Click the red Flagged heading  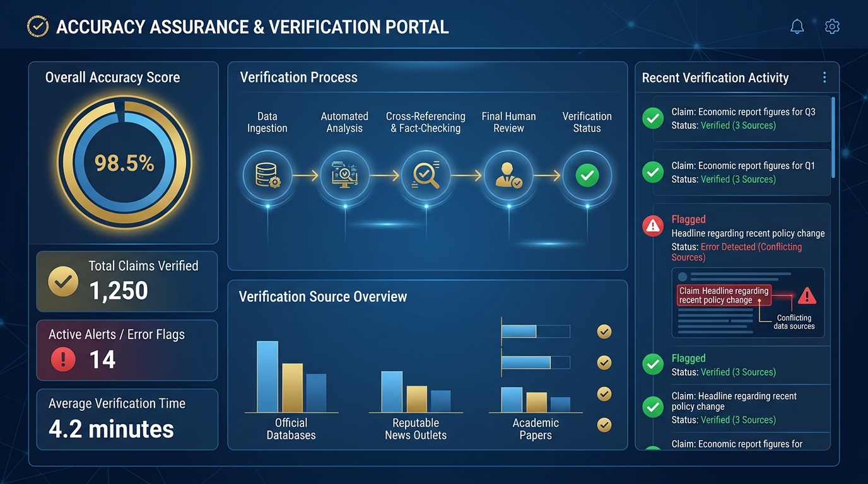pyautogui.click(x=688, y=219)
